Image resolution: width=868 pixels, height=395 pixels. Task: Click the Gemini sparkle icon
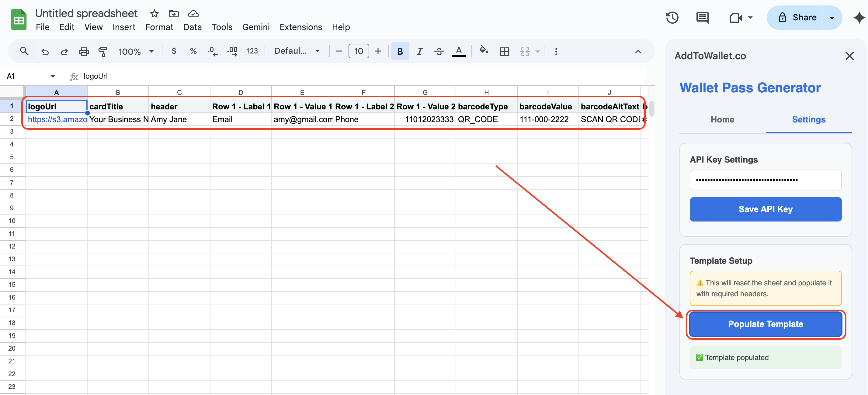coord(859,18)
